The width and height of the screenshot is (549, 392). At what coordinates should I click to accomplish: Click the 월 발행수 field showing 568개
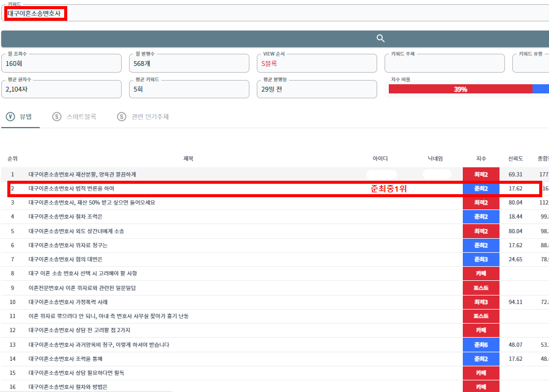click(x=190, y=64)
